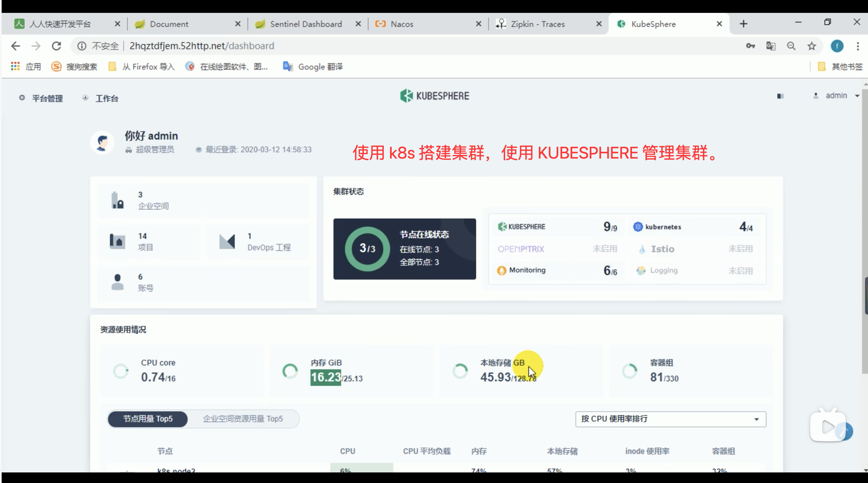
Task: Open Chrome's three-dot menu
Action: click(x=857, y=46)
